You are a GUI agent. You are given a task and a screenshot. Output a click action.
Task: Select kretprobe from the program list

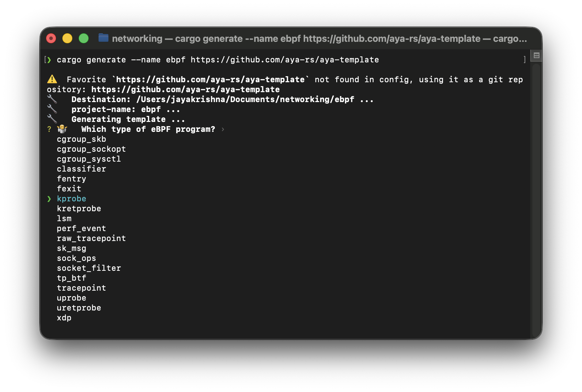79,208
